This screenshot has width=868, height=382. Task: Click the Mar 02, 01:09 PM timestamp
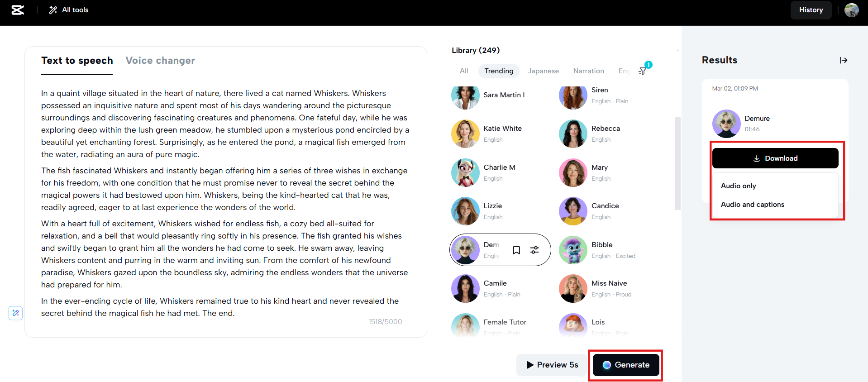click(x=735, y=89)
